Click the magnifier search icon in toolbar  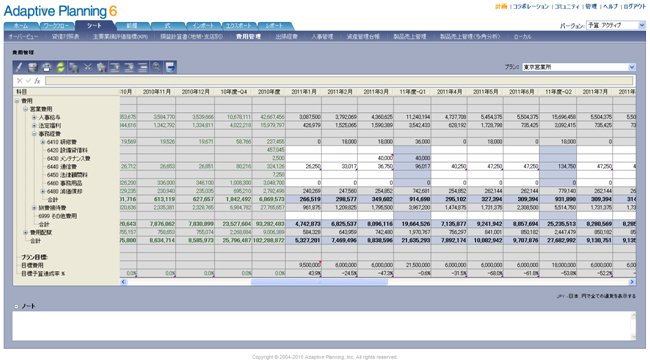pos(156,67)
